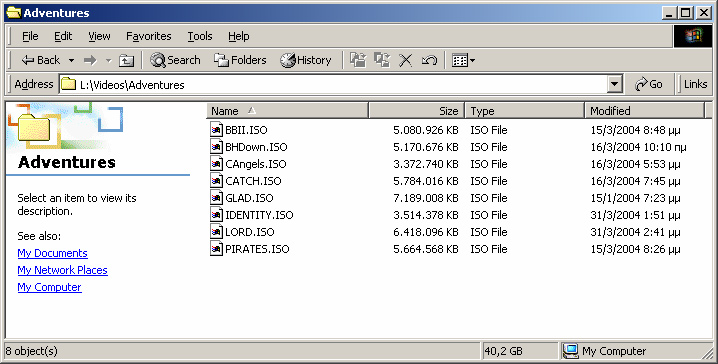The height and width of the screenshot is (364, 718).
Task: Click the 3.372.740 KB size value
Action: 426,164
